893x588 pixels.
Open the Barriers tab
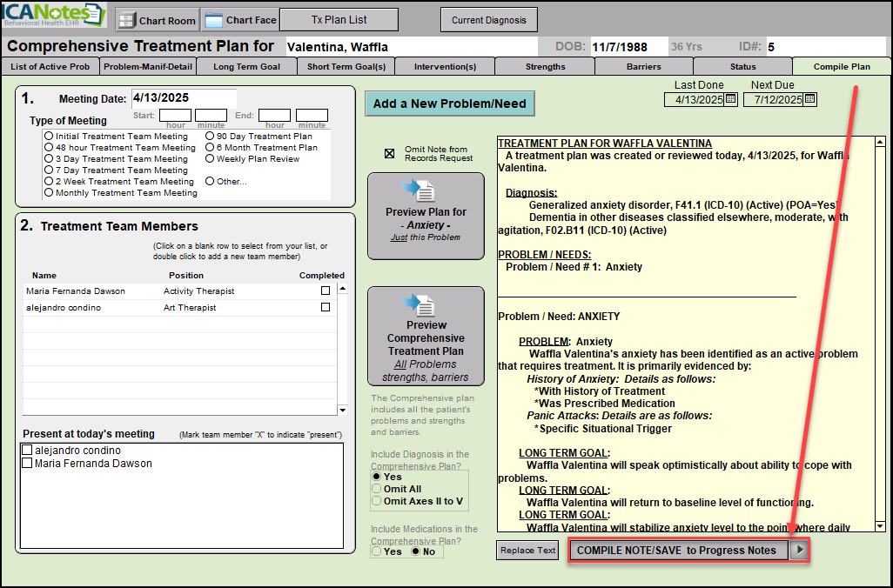point(643,66)
